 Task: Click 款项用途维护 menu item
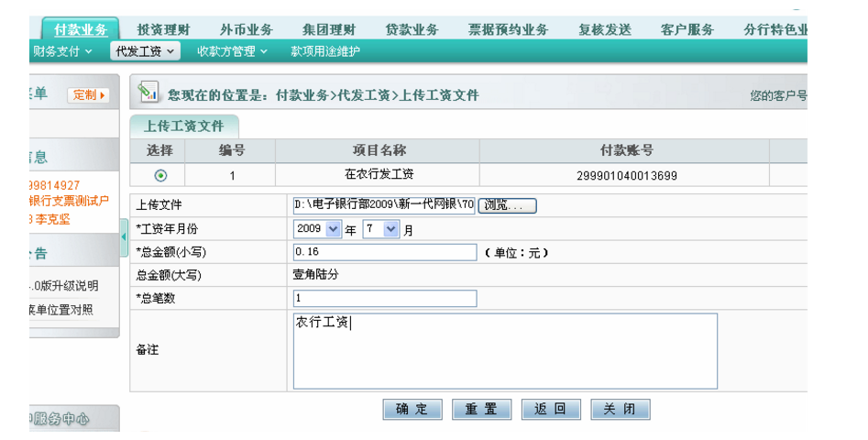pos(325,51)
